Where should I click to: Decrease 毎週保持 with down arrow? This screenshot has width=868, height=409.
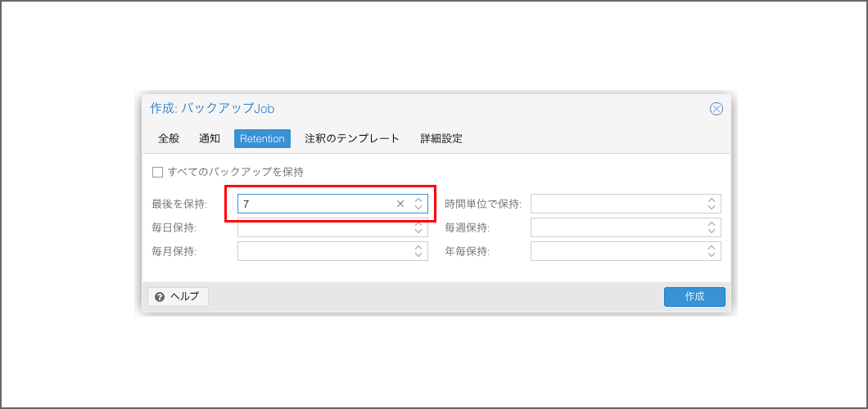(712, 231)
